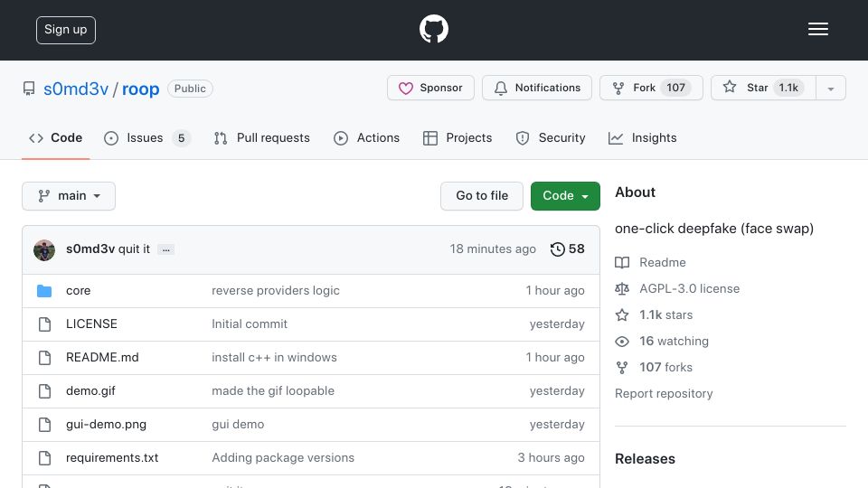This screenshot has width=868, height=488.
Task: Open the Notifications button
Action: tap(537, 88)
